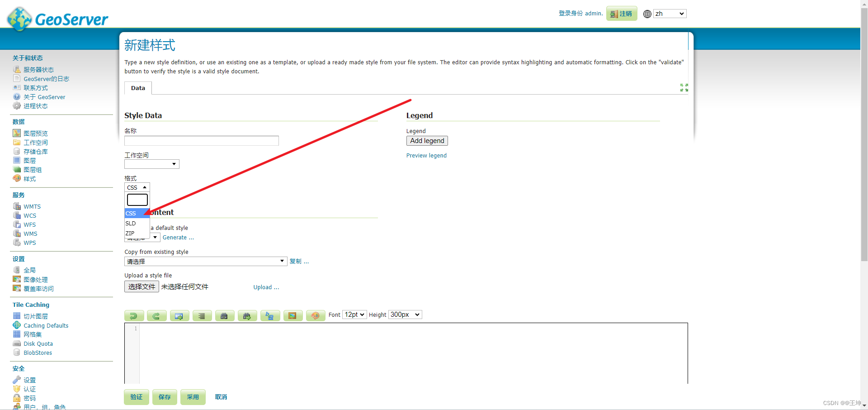868x410 pixels.
Task: Click the redo button in editor toolbar
Action: tap(156, 315)
